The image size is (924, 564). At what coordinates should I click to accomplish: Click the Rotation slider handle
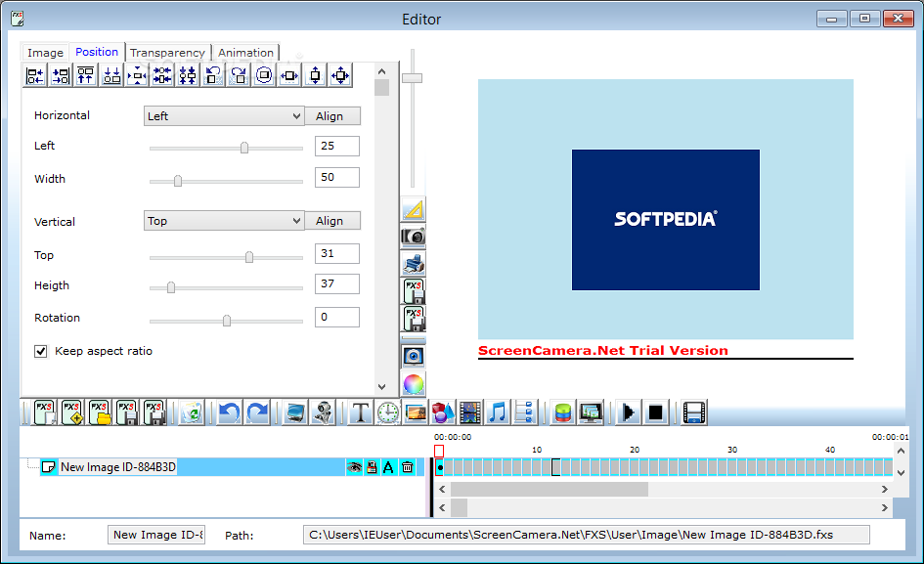(x=227, y=321)
